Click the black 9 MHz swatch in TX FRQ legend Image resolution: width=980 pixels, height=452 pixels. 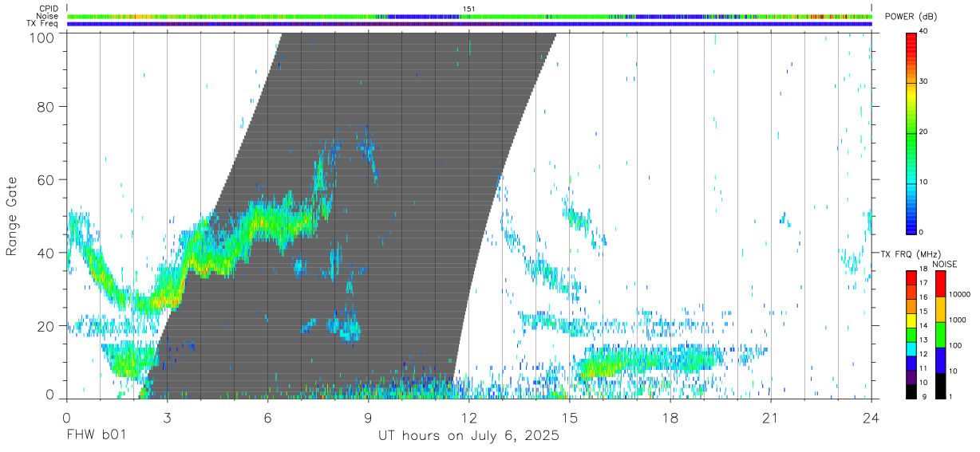(x=911, y=391)
